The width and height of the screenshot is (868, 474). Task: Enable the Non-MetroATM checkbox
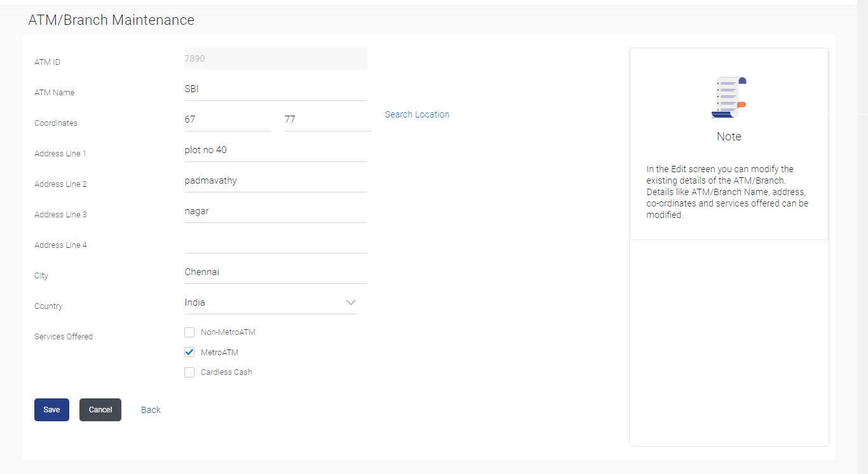(x=189, y=332)
